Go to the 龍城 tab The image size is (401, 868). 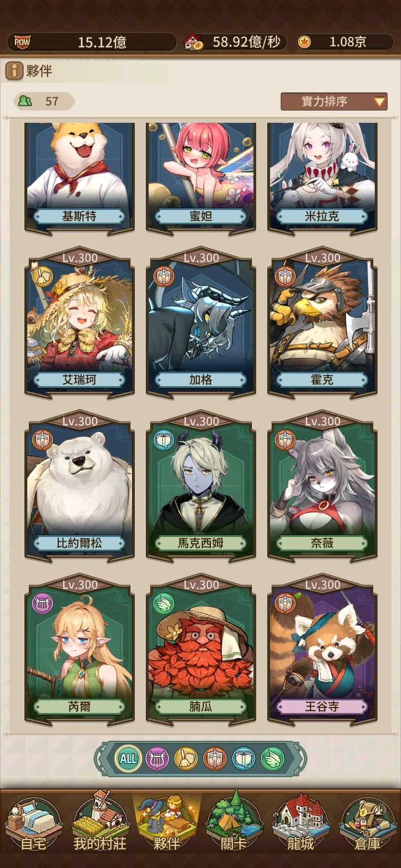click(300, 823)
